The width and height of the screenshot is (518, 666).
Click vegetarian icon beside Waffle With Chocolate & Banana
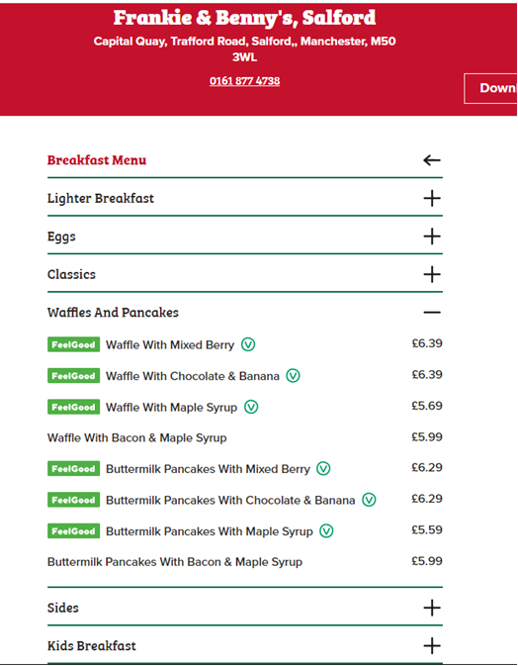tap(293, 375)
